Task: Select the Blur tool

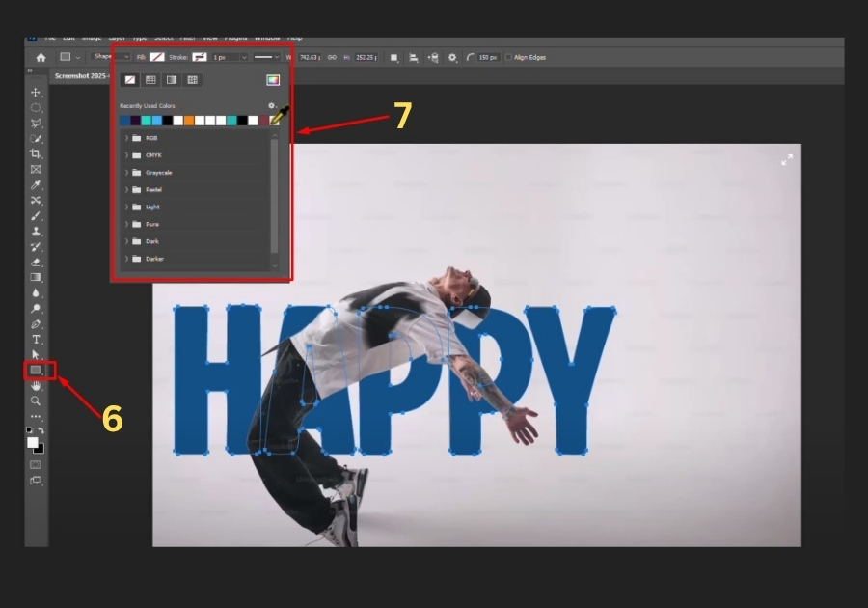Action: click(x=36, y=292)
